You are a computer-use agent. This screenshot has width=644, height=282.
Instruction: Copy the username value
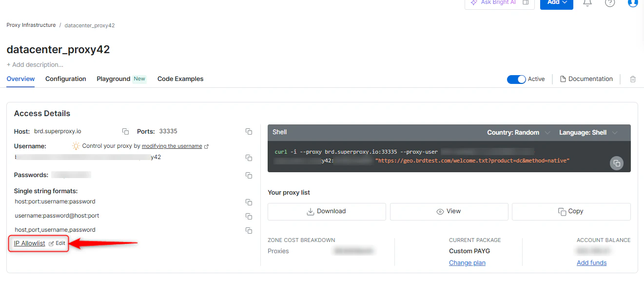pos(249,158)
